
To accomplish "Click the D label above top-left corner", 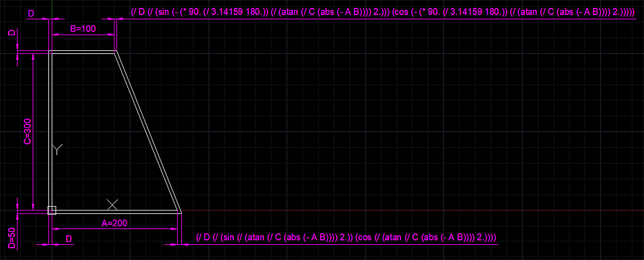I will tap(31, 14).
